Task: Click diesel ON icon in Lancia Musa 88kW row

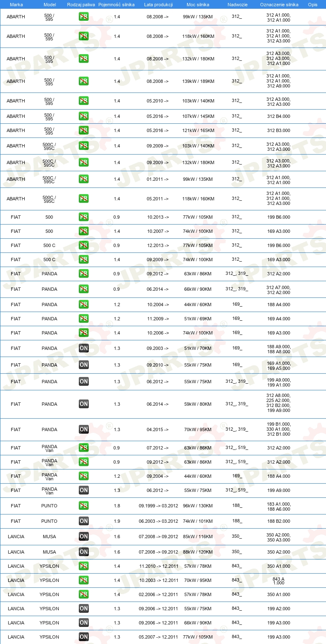Action: point(84,552)
